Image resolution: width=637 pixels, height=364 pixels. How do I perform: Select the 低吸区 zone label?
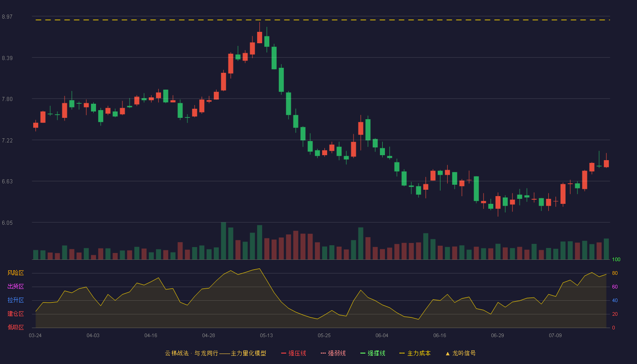click(x=16, y=328)
